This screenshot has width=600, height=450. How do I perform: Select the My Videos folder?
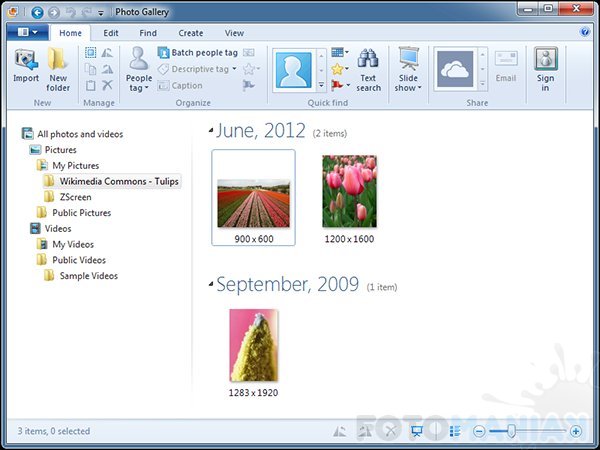(65, 244)
